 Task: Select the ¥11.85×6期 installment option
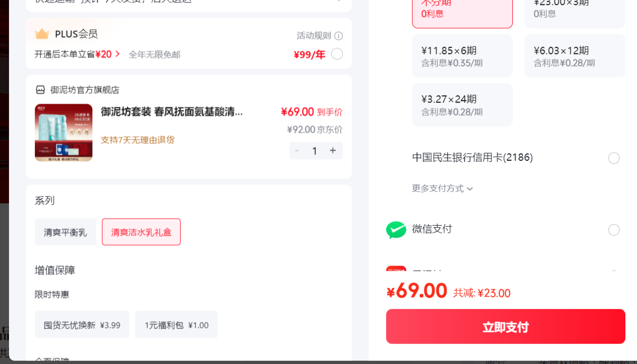tap(462, 56)
